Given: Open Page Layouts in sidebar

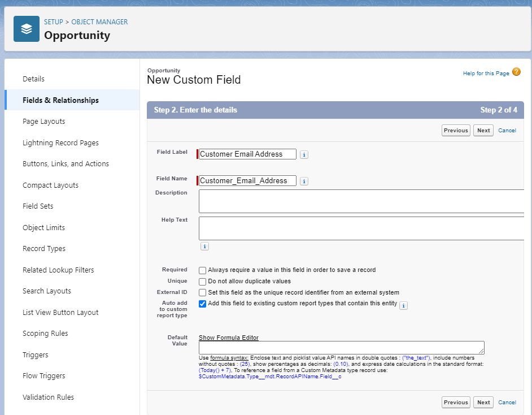Looking at the screenshot, I should [x=43, y=122].
